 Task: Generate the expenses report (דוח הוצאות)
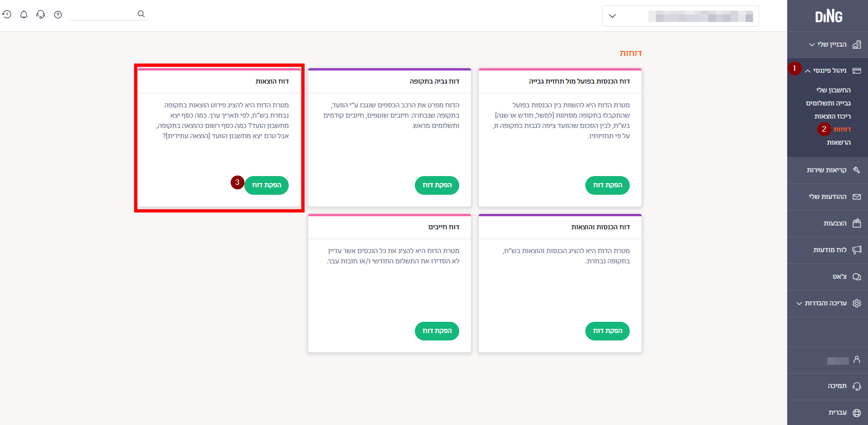(266, 185)
